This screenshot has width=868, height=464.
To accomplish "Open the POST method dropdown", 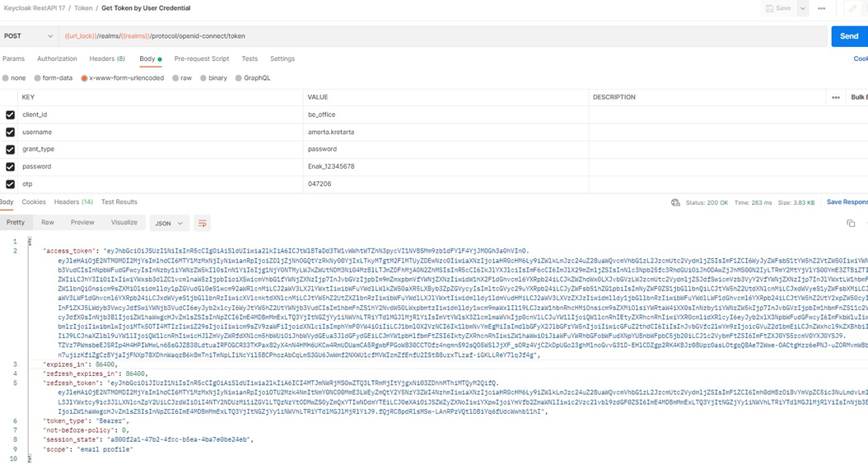I will click(28, 36).
